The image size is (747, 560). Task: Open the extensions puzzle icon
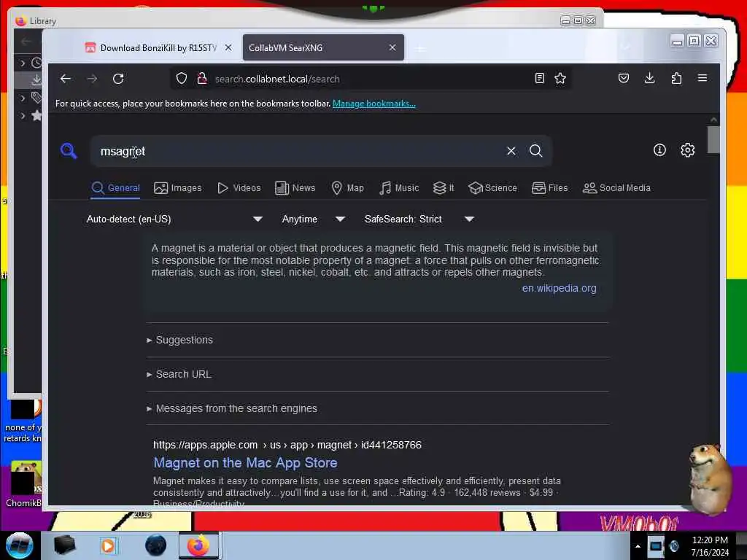pos(676,78)
